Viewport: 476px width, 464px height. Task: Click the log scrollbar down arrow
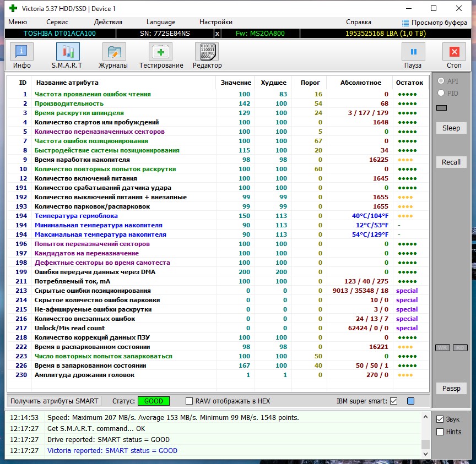point(426,454)
